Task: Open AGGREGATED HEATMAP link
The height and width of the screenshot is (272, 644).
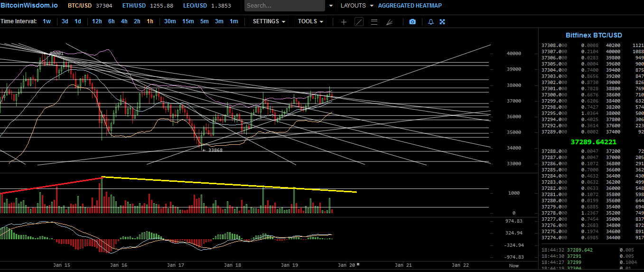Action: coord(410,6)
